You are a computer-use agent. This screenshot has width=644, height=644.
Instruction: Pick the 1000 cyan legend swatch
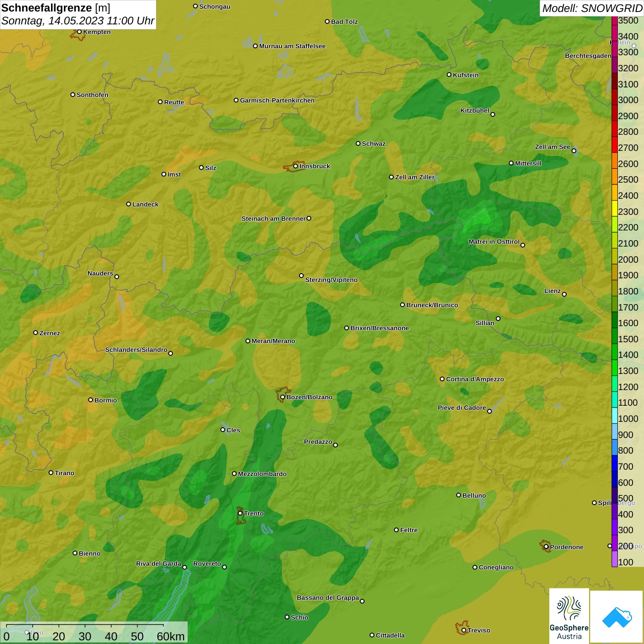(x=615, y=419)
